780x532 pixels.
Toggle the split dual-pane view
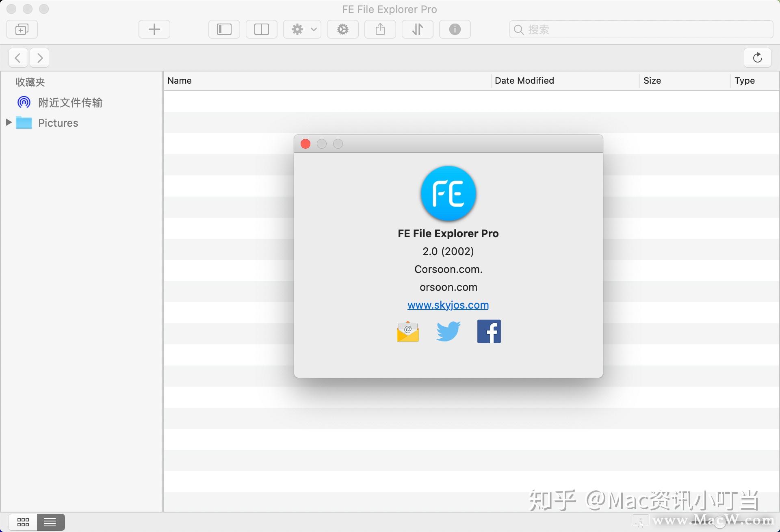click(x=262, y=29)
